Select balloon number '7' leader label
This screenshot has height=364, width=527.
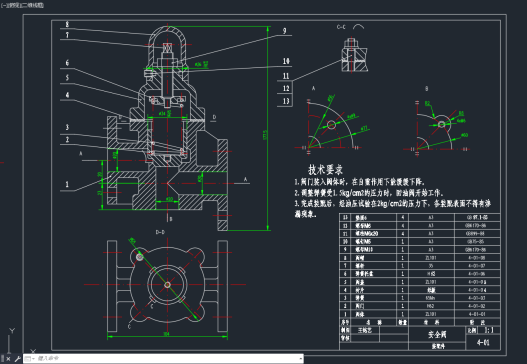coord(67,35)
